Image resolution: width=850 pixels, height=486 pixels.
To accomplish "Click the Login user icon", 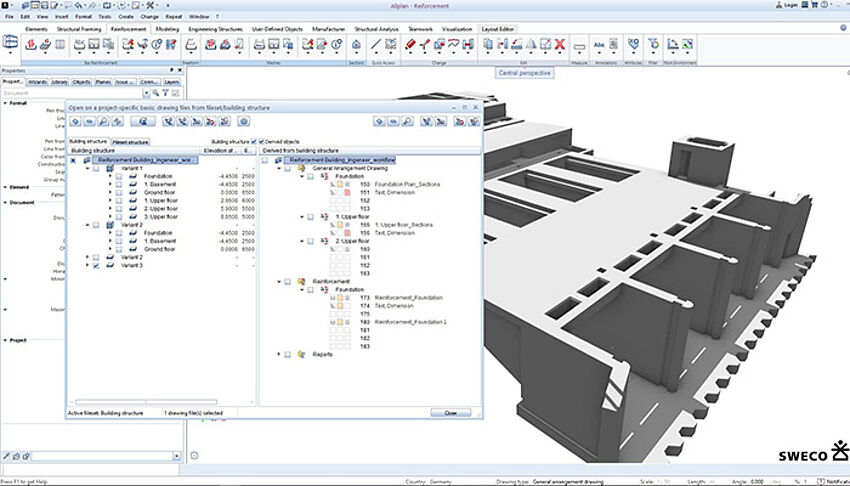I will coord(780,5).
